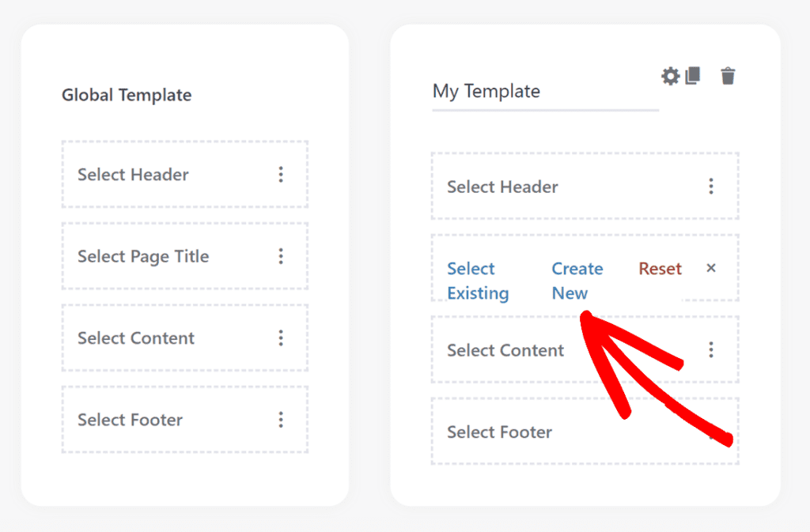Click Select Header text in My Template

click(502, 187)
